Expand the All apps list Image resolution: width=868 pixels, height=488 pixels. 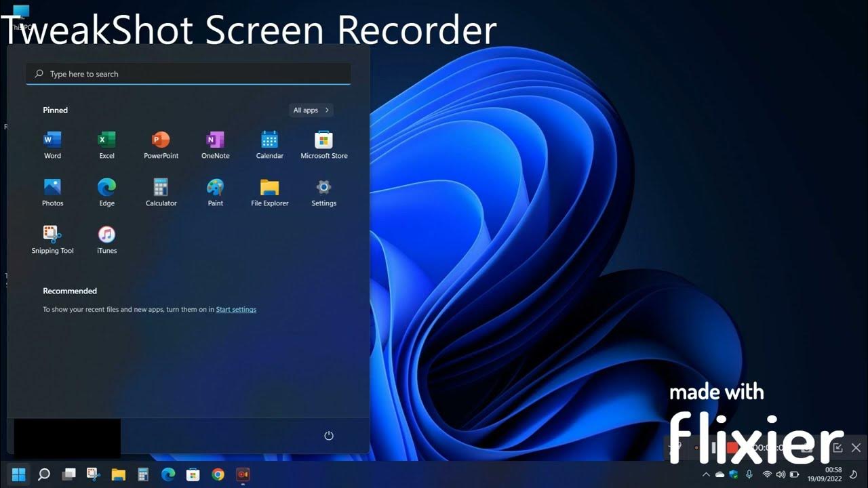[x=311, y=110]
